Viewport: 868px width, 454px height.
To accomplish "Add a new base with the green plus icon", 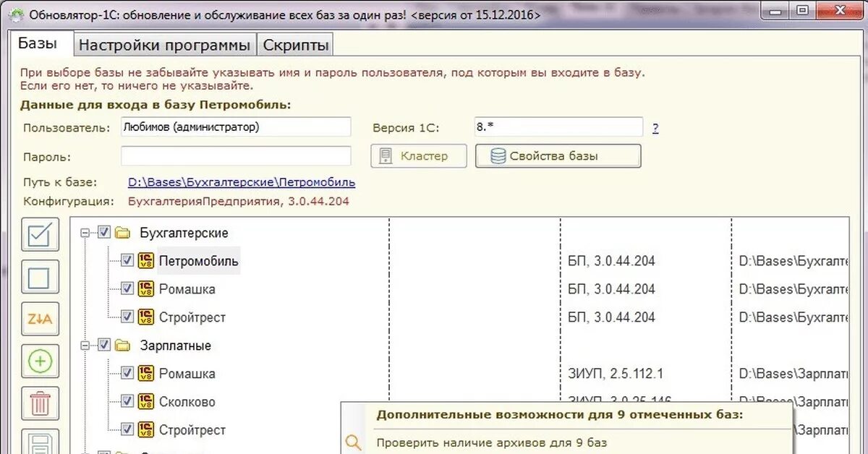I will click(x=40, y=361).
